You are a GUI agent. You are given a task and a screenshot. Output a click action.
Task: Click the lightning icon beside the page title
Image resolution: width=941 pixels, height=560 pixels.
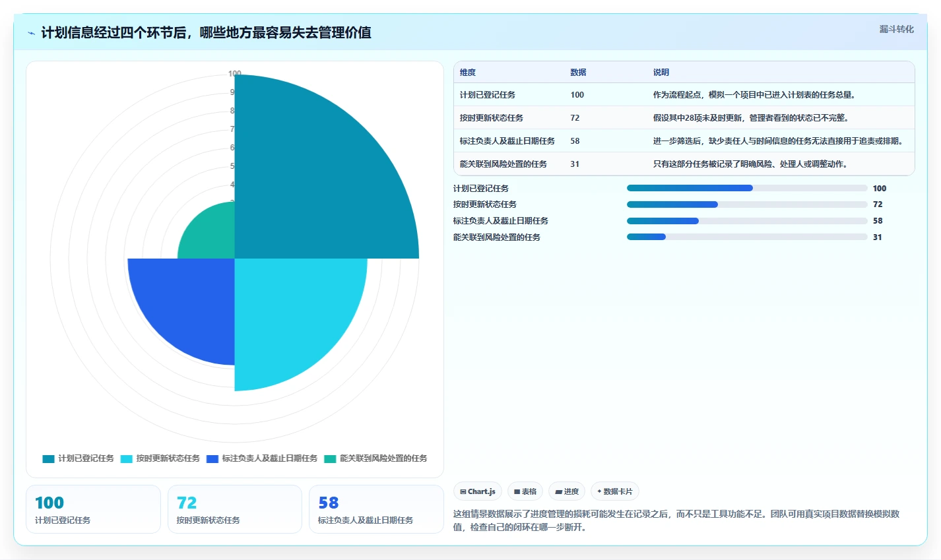31,33
